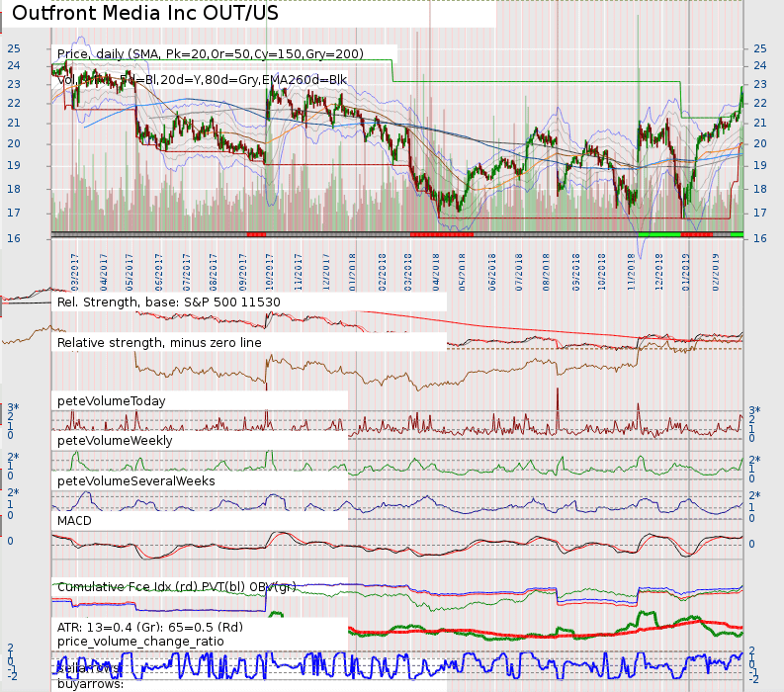Click the 05/2017 date axis label
The width and height of the screenshot is (784, 692).
click(130, 273)
